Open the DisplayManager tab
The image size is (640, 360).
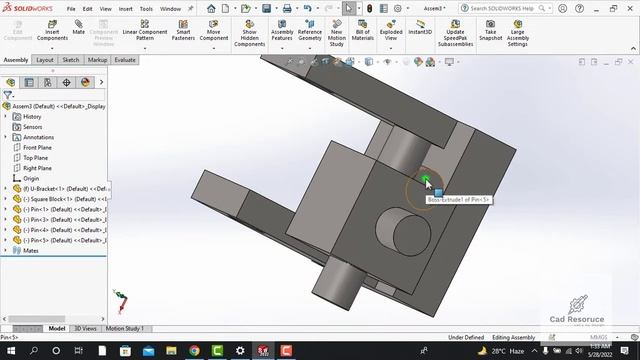[85, 82]
